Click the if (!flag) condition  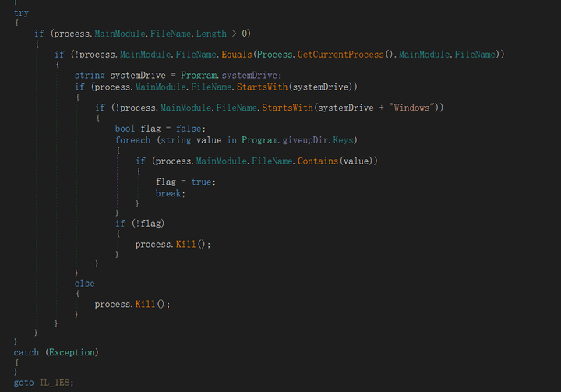(x=139, y=224)
